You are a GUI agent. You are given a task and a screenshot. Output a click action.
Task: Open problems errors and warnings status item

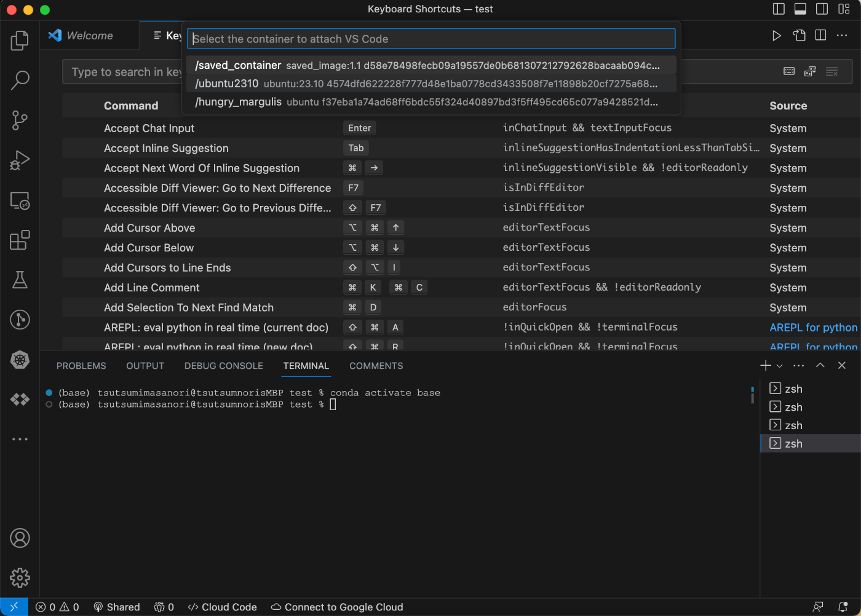tap(57, 607)
